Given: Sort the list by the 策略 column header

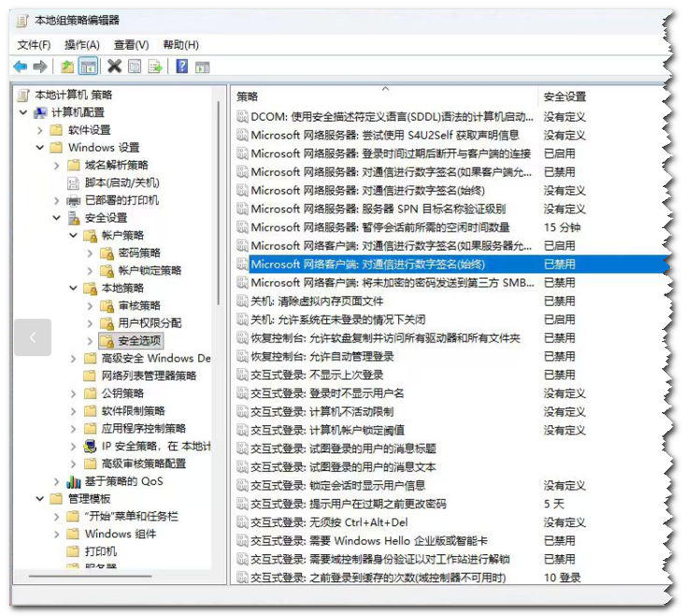Looking at the screenshot, I should (x=374, y=96).
